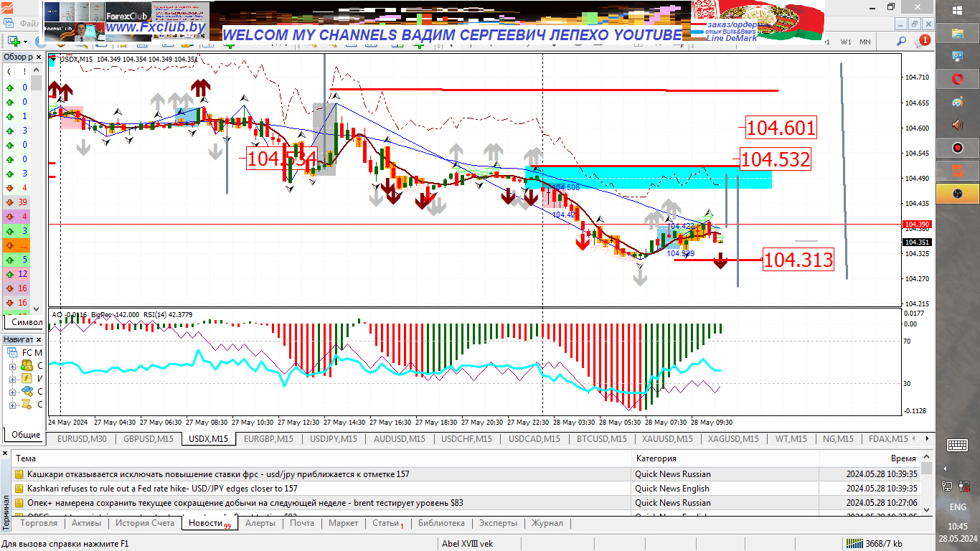
Task: Sort news by Категория column header
Action: 725,458
